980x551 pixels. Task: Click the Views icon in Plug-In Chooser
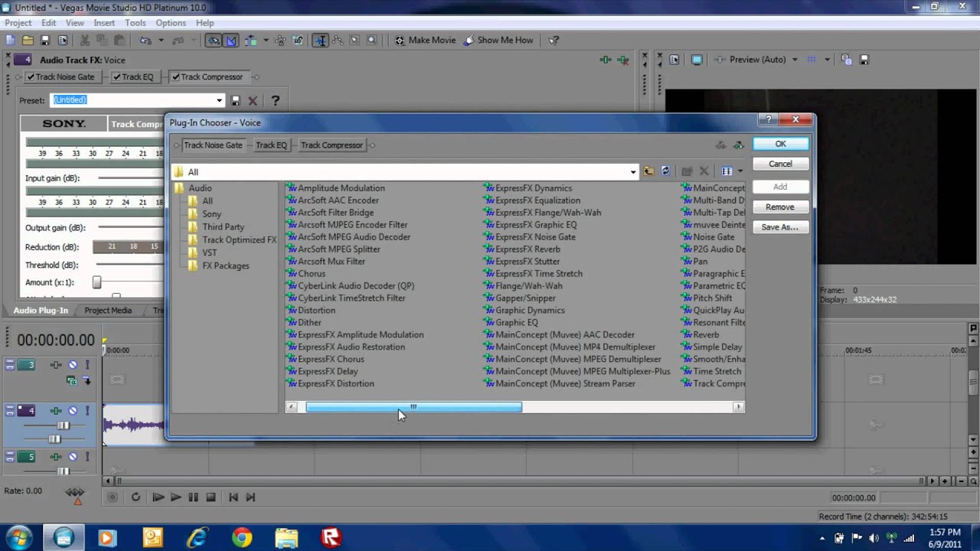click(727, 171)
